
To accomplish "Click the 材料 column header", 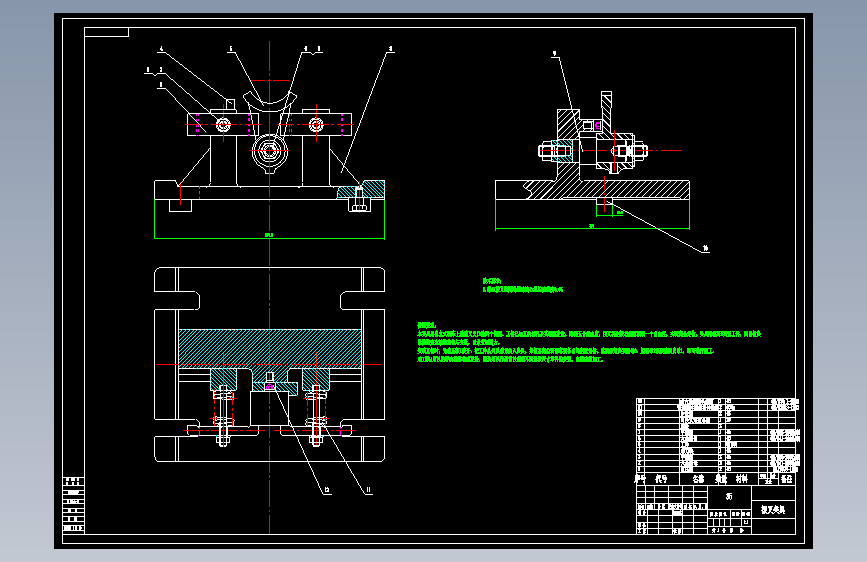I will click(x=741, y=478).
